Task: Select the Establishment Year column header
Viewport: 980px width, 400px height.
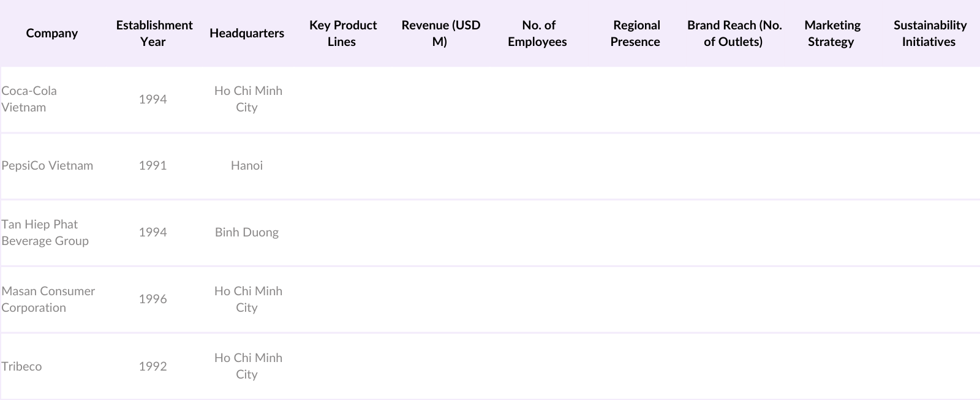Action: 154,33
